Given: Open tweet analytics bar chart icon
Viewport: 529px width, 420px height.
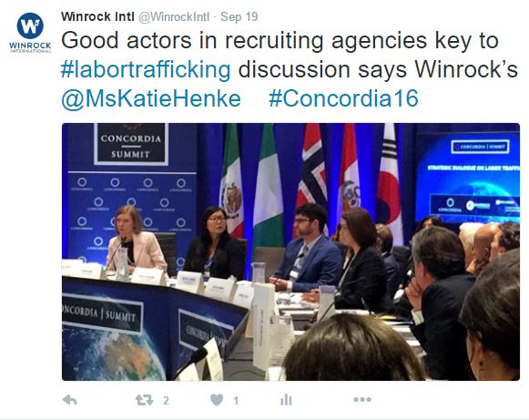Looking at the screenshot, I should point(286,400).
